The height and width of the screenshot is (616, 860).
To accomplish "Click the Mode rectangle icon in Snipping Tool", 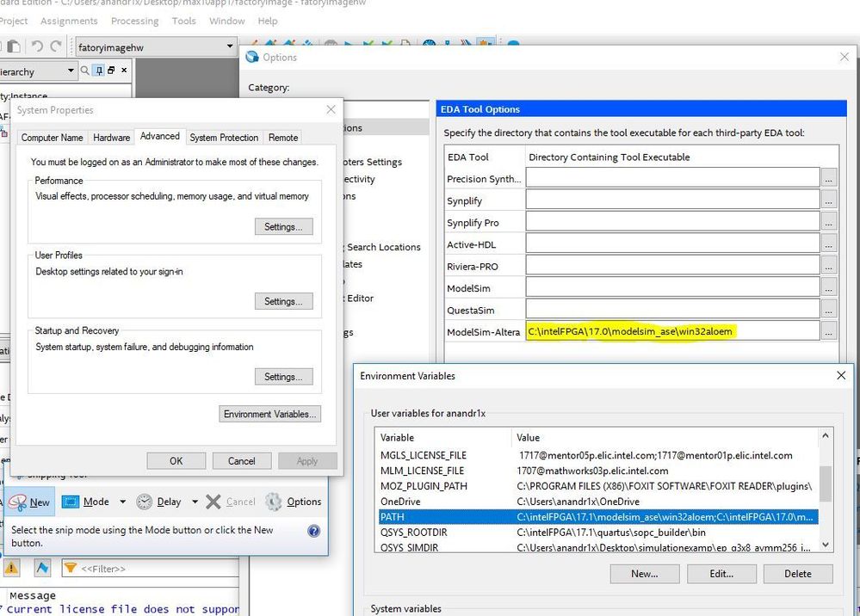I will (71, 502).
